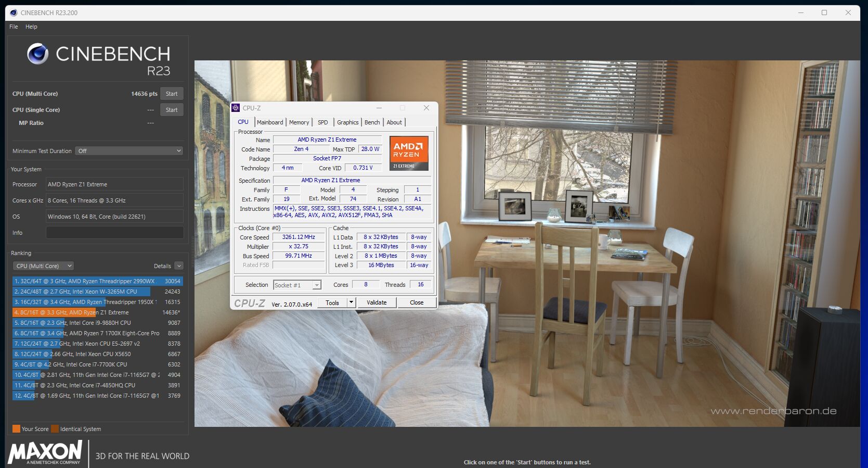Click the Core Speed 3261.12 MHz value
This screenshot has width=868, height=468.
[x=299, y=237]
